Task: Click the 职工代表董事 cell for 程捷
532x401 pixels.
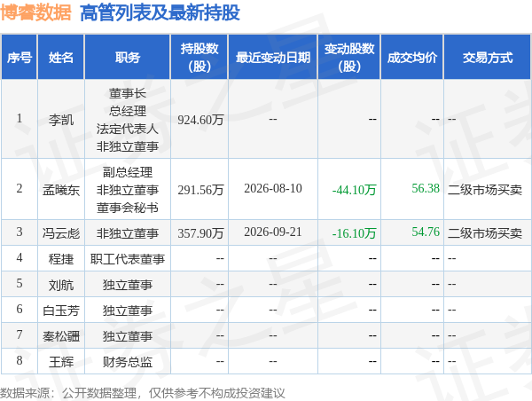Action: point(127,259)
